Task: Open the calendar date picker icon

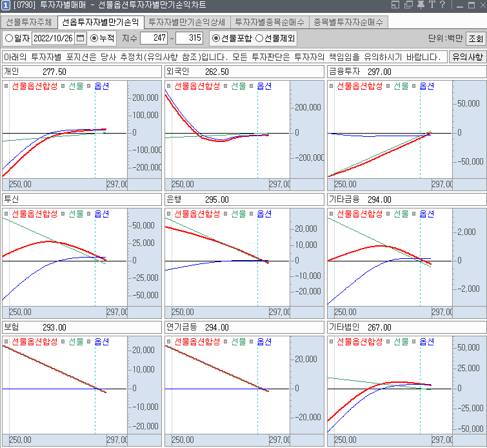Action: [x=81, y=38]
